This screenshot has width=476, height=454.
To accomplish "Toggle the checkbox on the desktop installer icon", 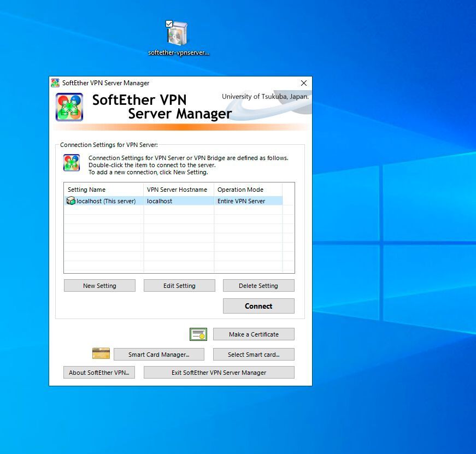I will (x=168, y=23).
